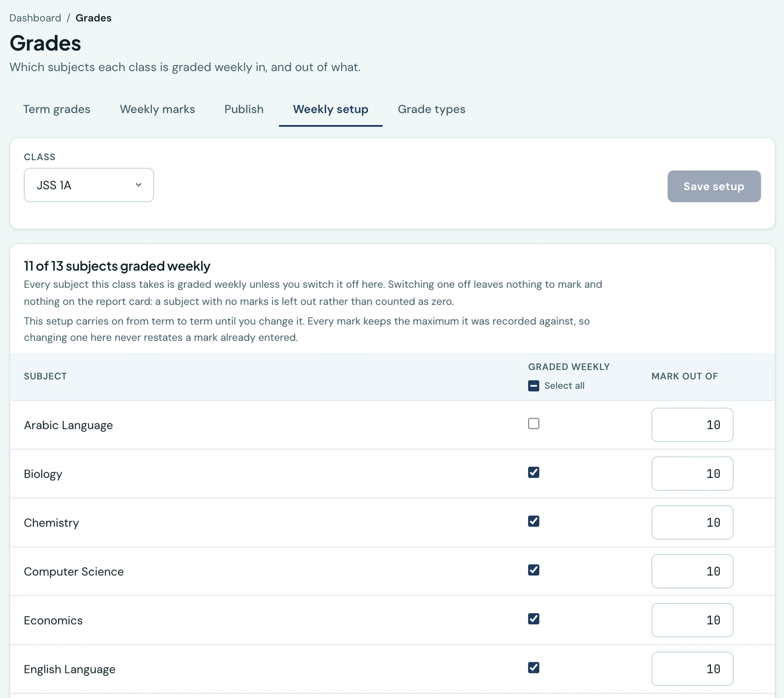Open the JSS 1A class dropdown

(x=89, y=185)
